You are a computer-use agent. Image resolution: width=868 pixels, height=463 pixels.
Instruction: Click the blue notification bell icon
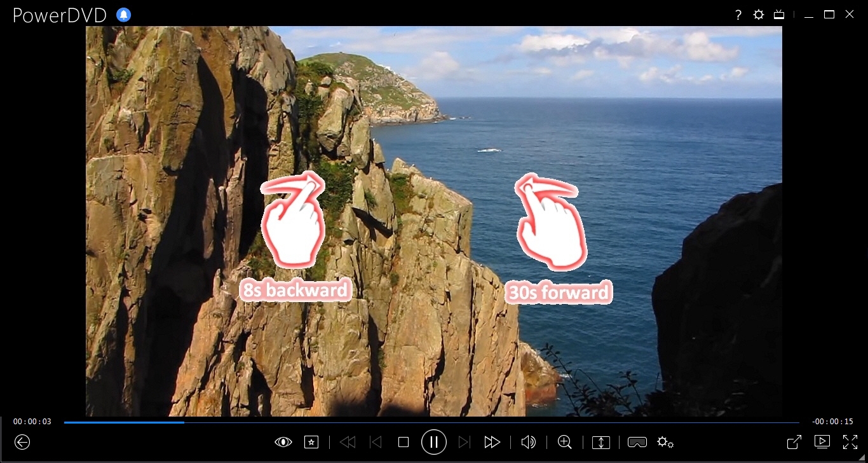click(x=124, y=15)
